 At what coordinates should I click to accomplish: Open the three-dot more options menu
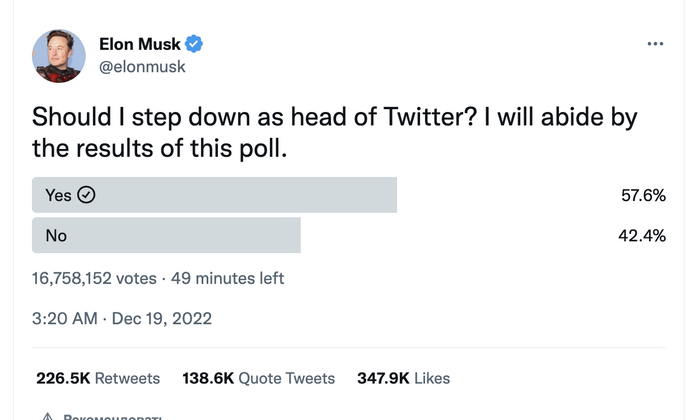pos(656,44)
